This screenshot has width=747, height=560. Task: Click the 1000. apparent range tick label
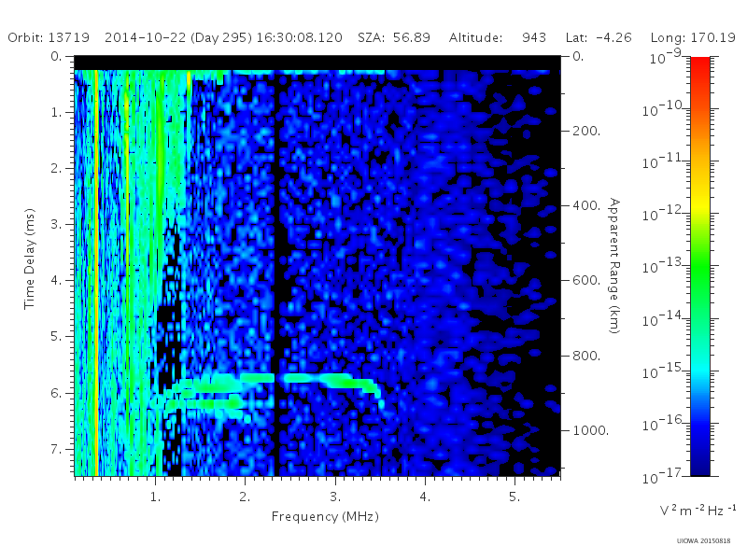point(590,430)
